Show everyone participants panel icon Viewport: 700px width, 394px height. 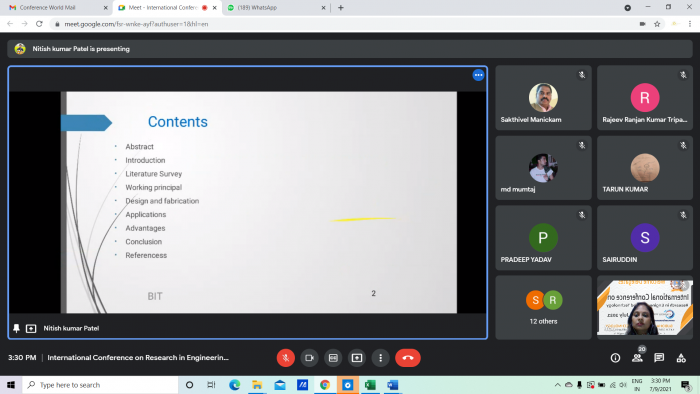point(637,358)
